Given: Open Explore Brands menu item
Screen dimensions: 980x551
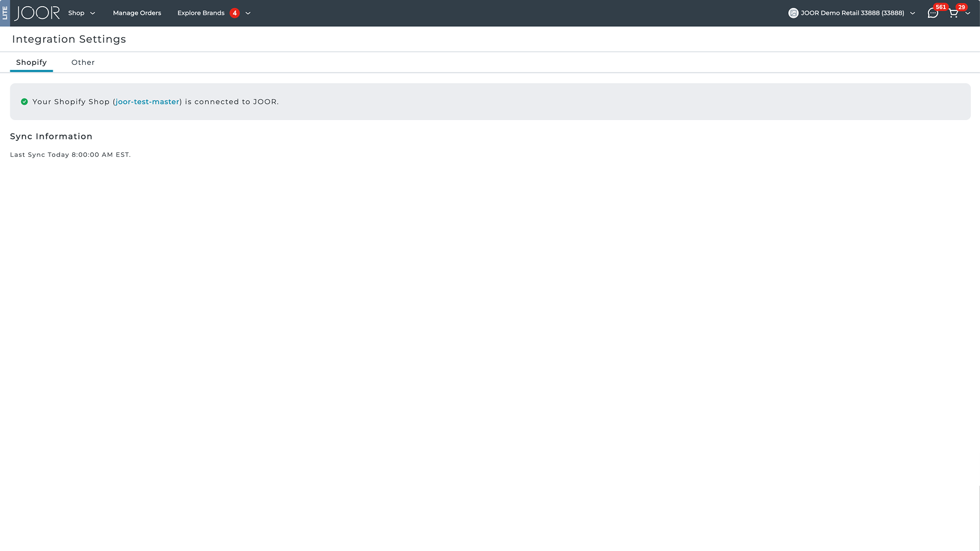Looking at the screenshot, I should click(201, 13).
